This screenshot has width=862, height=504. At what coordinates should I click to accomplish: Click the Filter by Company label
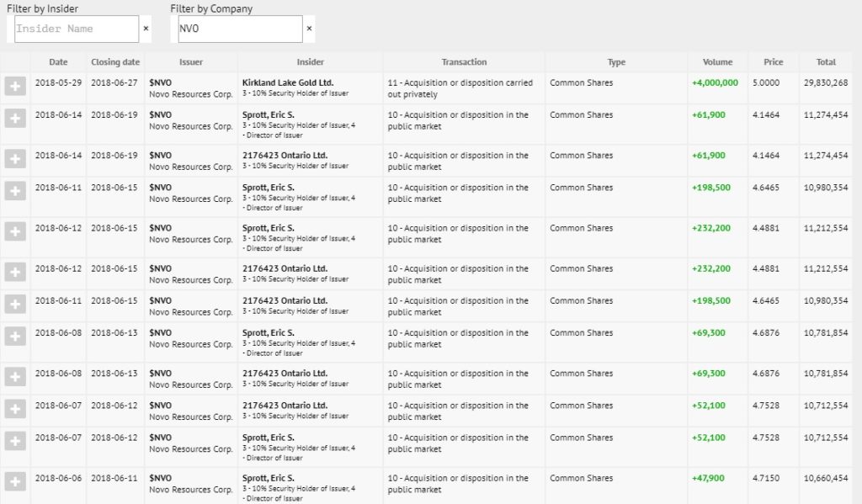[x=211, y=8]
